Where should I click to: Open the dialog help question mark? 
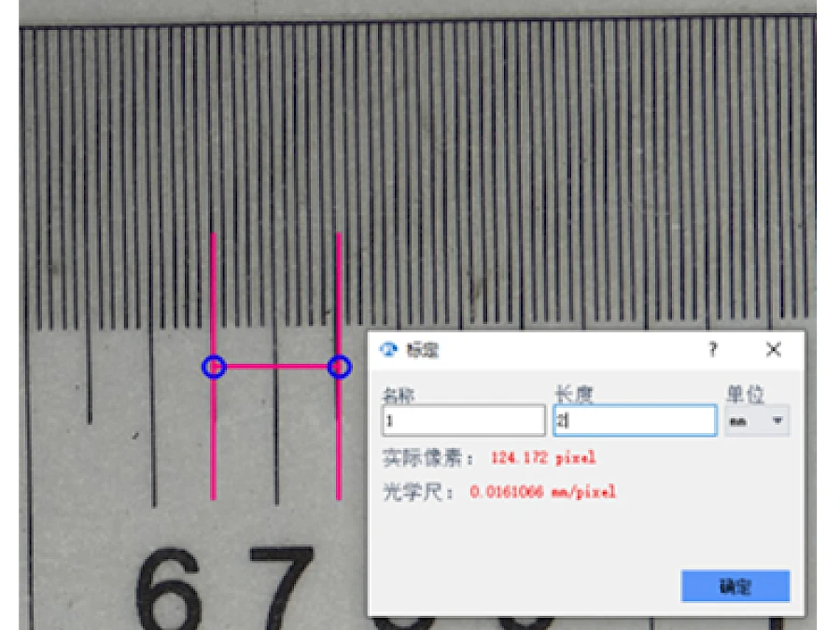pyautogui.click(x=712, y=350)
